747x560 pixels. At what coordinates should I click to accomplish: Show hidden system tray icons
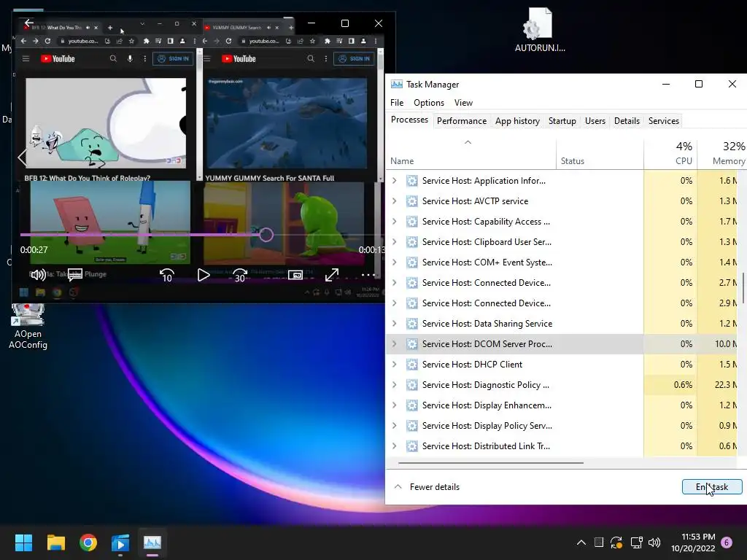tap(581, 542)
